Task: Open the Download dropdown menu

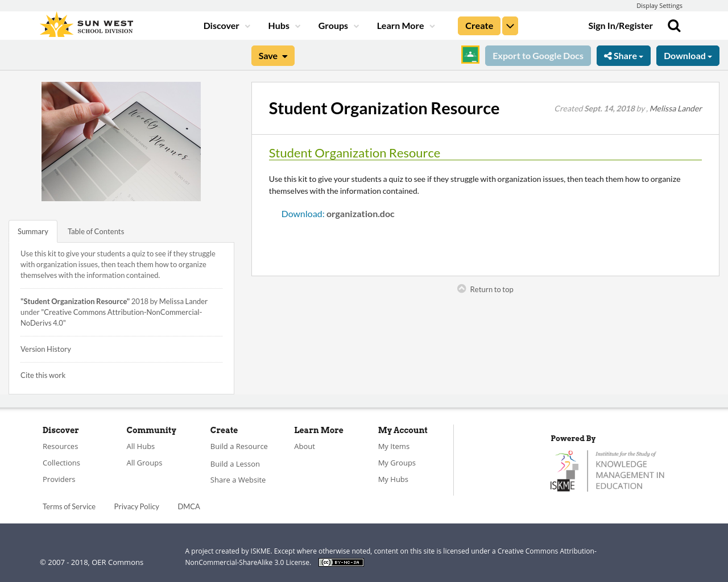Action: (688, 55)
